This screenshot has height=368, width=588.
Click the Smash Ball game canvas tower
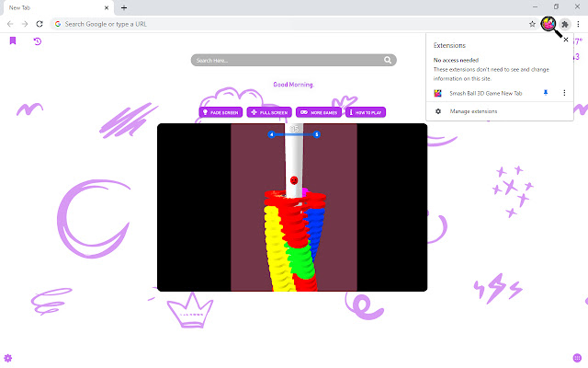coord(294,240)
